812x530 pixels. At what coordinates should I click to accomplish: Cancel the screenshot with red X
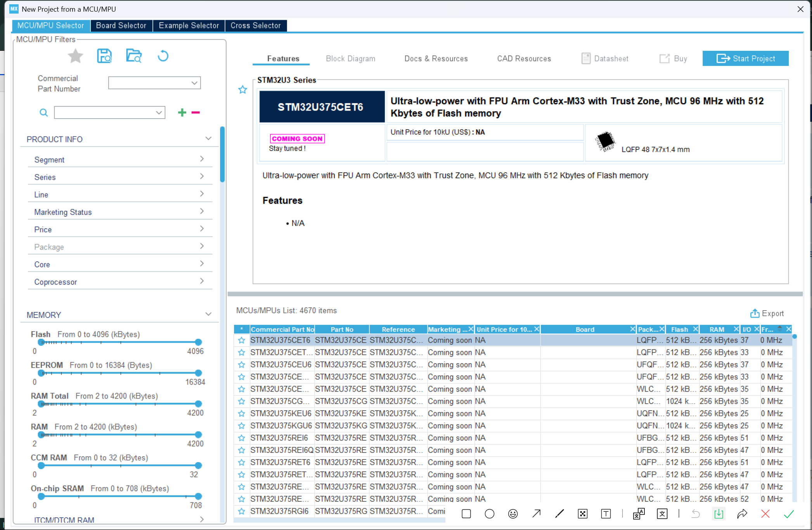pos(765,514)
